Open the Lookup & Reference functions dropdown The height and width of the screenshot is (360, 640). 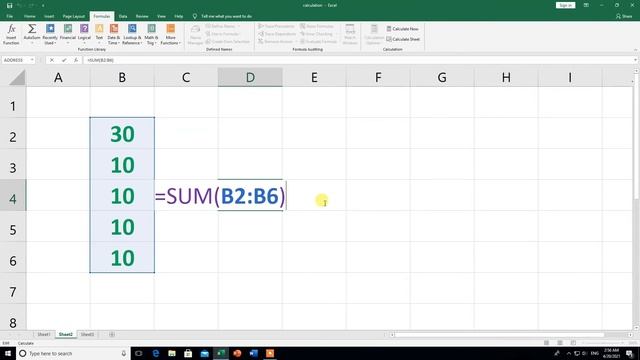132,34
